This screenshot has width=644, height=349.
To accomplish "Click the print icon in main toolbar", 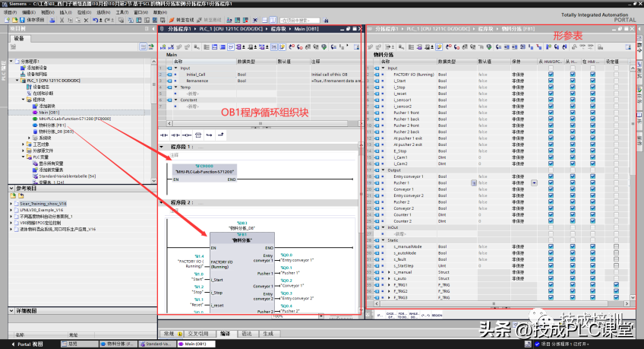I will point(52,20).
